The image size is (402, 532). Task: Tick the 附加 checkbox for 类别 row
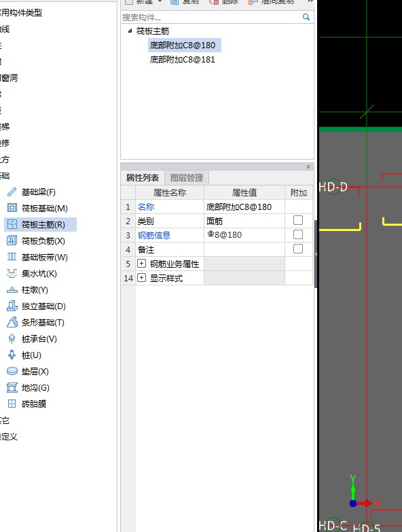tap(298, 221)
